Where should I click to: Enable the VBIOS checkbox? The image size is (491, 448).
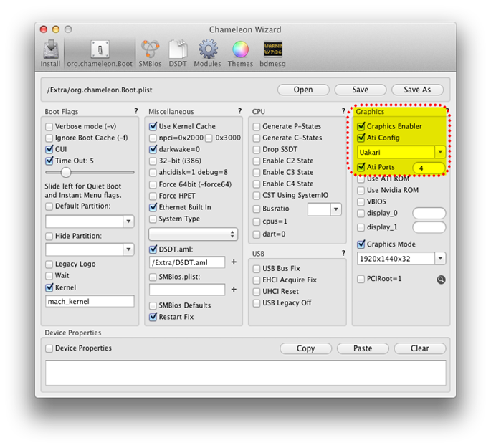click(361, 201)
